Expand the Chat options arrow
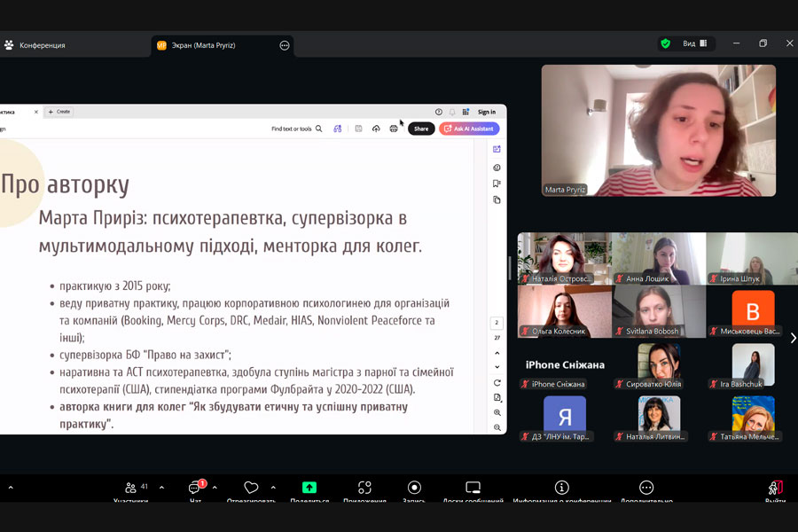Screen dimensions: 798x532 tap(215, 487)
